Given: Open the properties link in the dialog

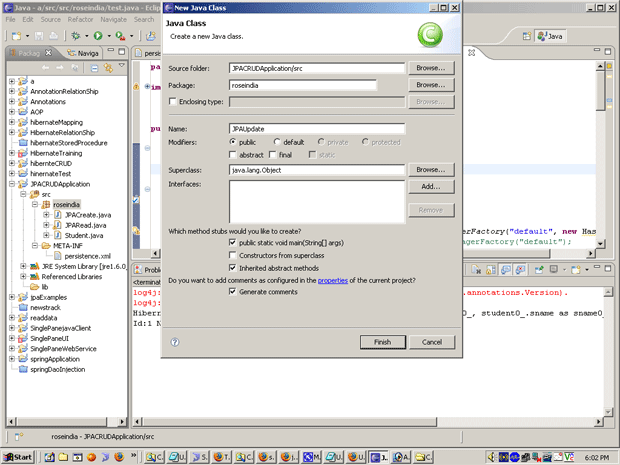Looking at the screenshot, I should (x=333, y=280).
